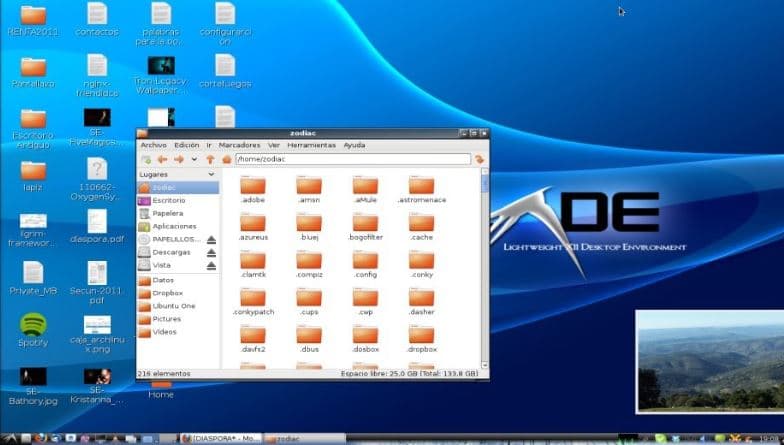The width and height of the screenshot is (784, 445).
Task: Open the Descargas volume in the sidebar
Action: pyautogui.click(x=170, y=252)
